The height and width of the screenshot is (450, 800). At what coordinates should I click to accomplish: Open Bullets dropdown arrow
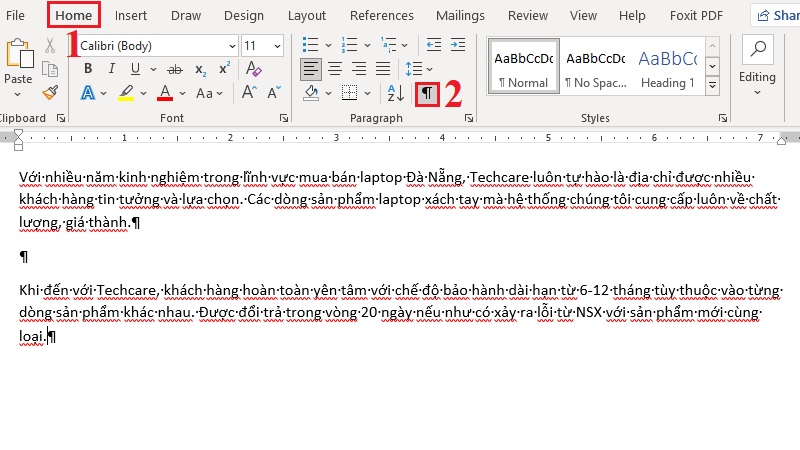[329, 45]
